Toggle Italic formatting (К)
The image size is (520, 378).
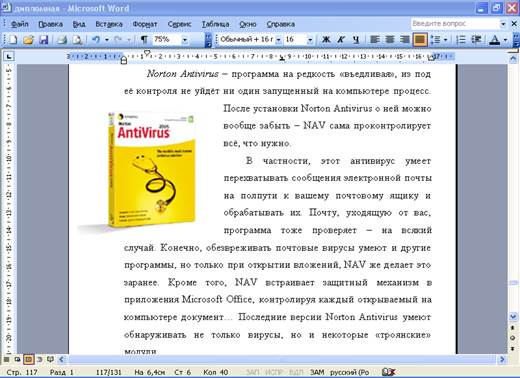pos(341,40)
